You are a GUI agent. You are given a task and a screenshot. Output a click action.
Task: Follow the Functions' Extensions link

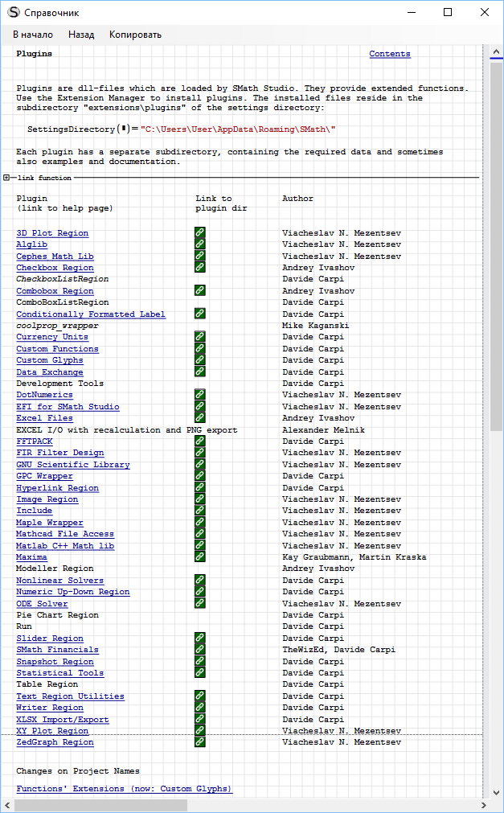pyautogui.click(x=124, y=789)
